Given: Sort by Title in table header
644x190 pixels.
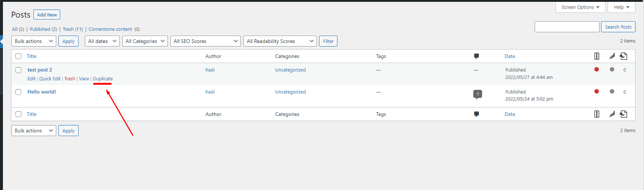Looking at the screenshot, I should 31,56.
